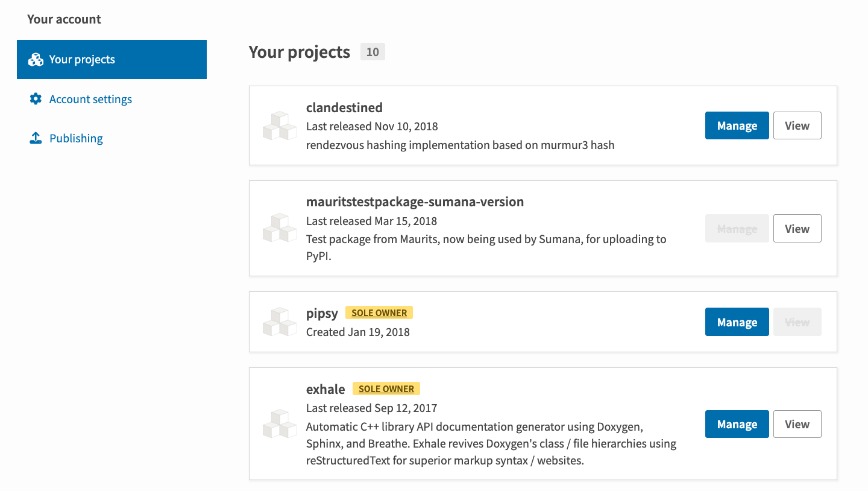
Task: Click the clandestined project title
Action: (344, 107)
